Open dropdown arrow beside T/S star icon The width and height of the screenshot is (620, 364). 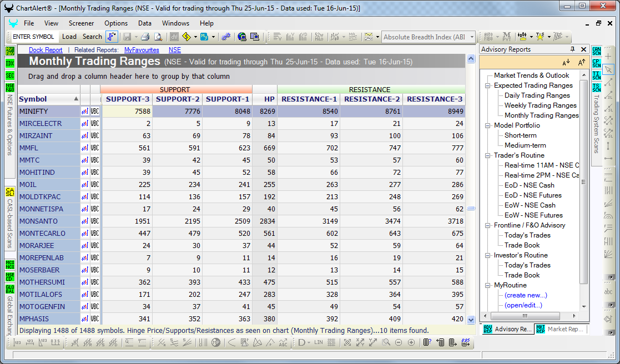coord(549,37)
